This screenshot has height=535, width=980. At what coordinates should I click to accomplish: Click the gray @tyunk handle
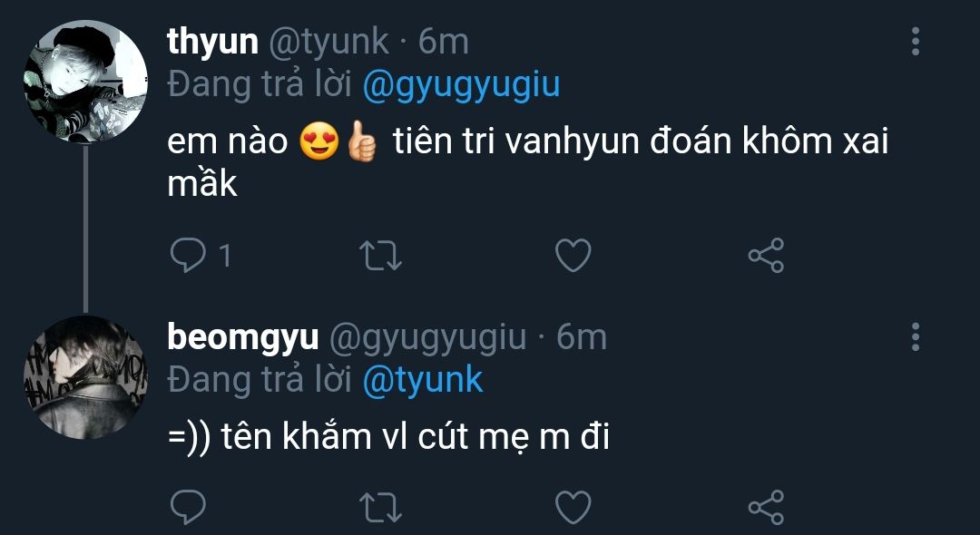click(328, 42)
